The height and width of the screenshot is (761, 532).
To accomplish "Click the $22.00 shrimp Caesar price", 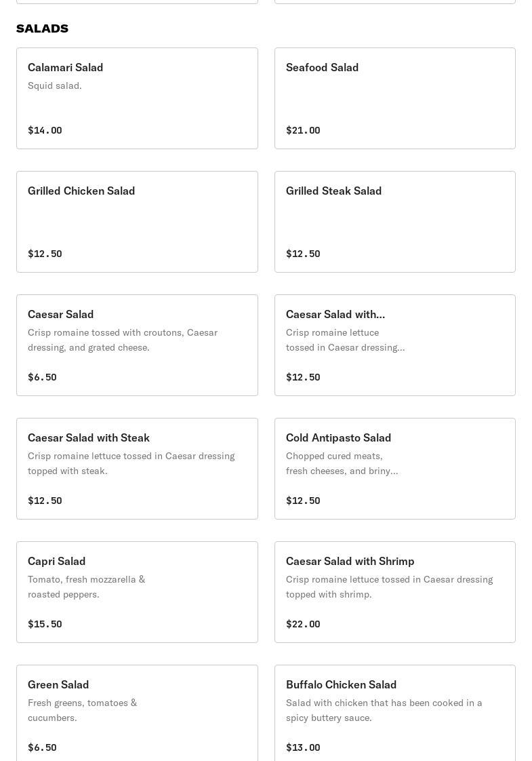I will [x=303, y=624].
